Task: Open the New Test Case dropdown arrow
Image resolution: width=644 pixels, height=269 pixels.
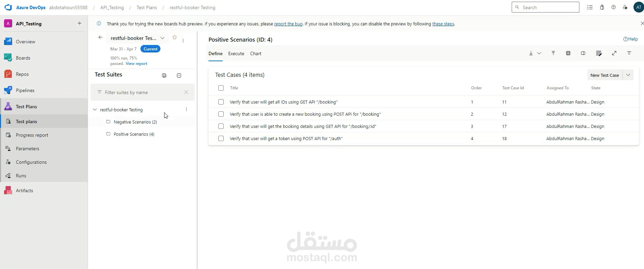Action: pos(628,75)
